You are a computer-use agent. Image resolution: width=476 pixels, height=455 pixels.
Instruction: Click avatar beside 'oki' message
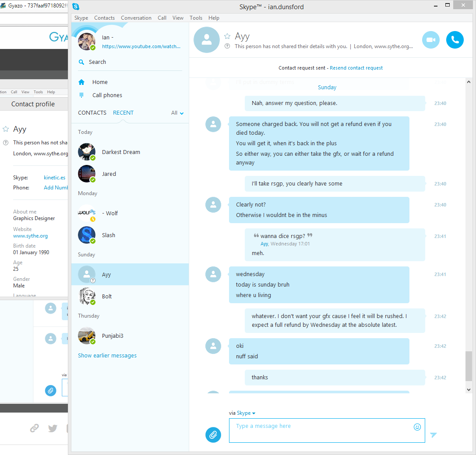(x=213, y=346)
